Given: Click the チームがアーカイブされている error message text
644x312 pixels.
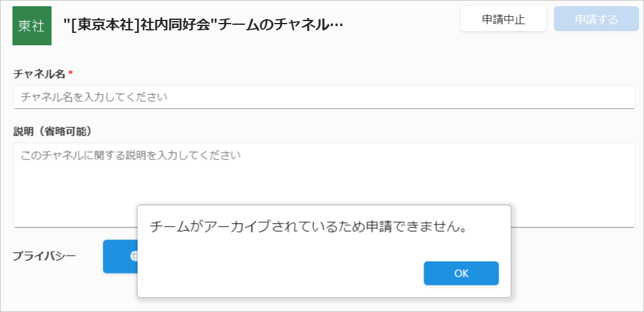Looking at the screenshot, I should (309, 226).
